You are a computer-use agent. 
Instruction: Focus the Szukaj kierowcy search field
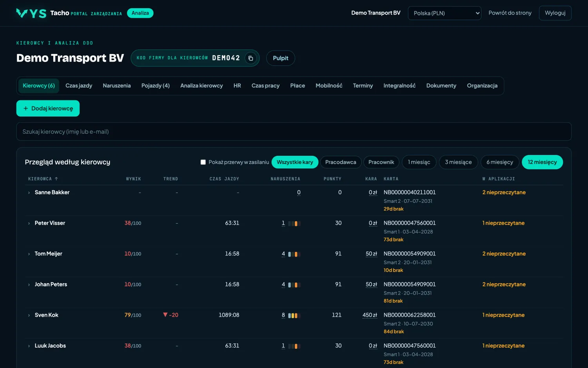pos(294,132)
